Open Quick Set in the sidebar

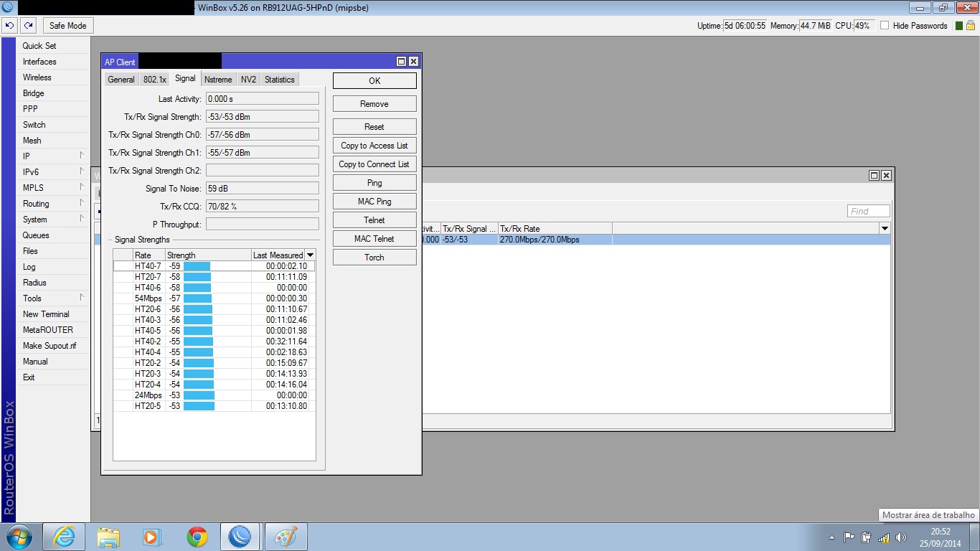pyautogui.click(x=39, y=46)
